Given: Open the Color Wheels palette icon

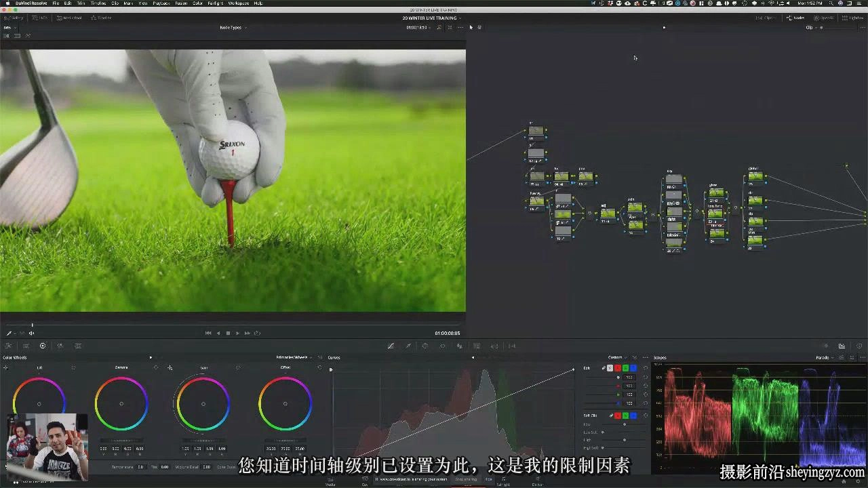Looking at the screenshot, I should click(43, 346).
